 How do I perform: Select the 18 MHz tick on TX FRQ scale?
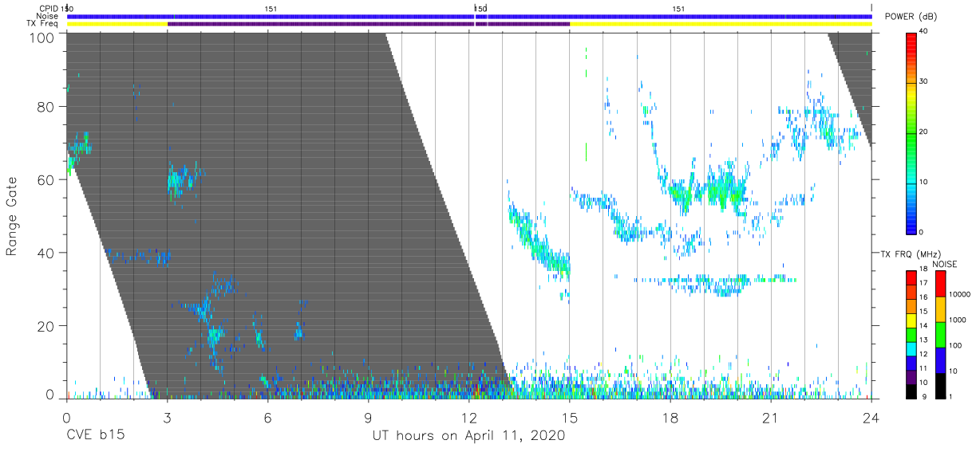[x=924, y=270]
